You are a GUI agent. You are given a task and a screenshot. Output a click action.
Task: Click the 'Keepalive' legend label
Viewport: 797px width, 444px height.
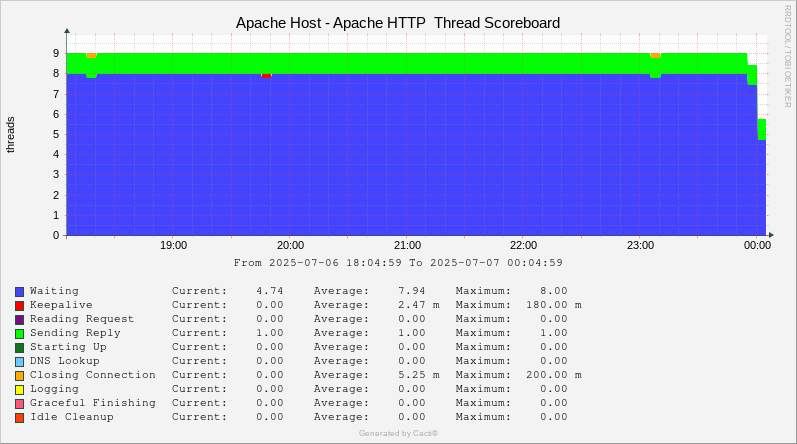(62, 305)
